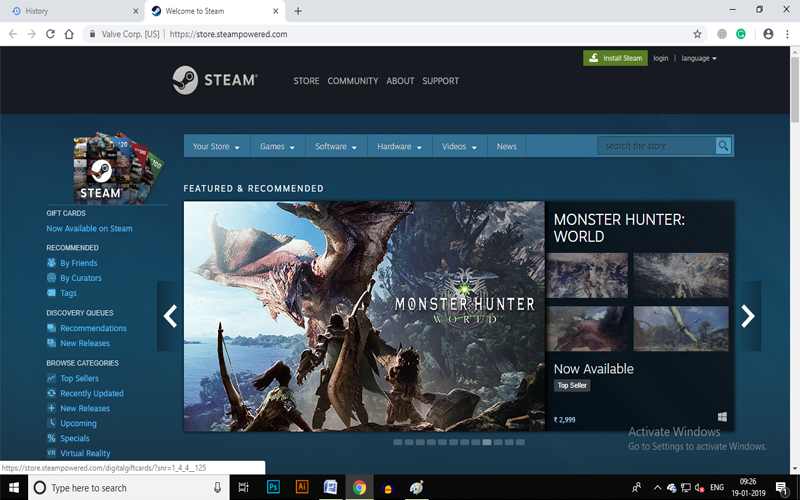Open Chrome profile avatar icon
The image size is (800, 500).
(x=768, y=34)
